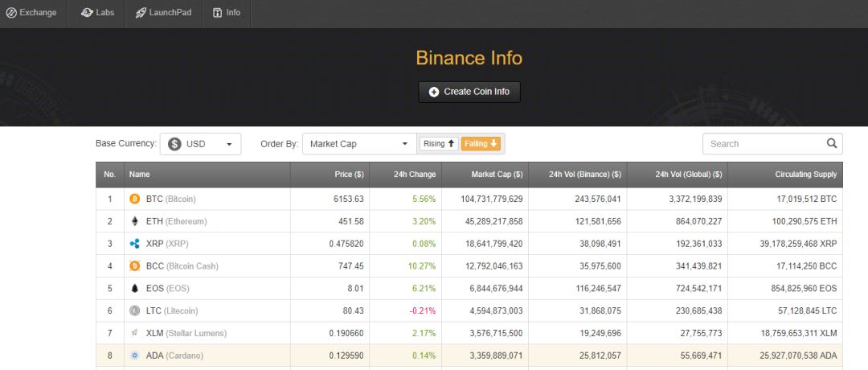The height and width of the screenshot is (370, 868).
Task: Click the plus icon on Create Coin Info
Action: (434, 92)
